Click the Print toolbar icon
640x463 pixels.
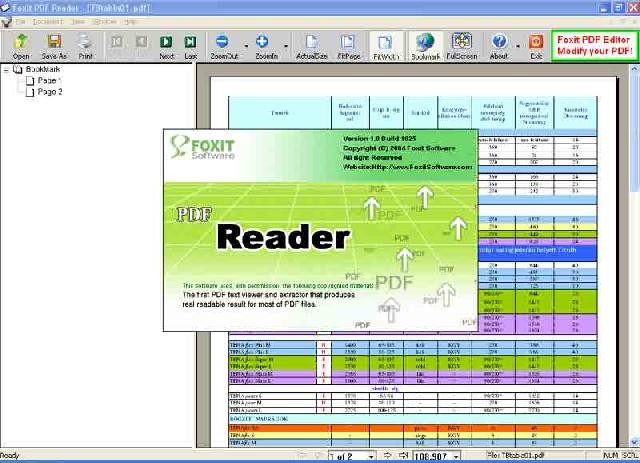[85, 42]
